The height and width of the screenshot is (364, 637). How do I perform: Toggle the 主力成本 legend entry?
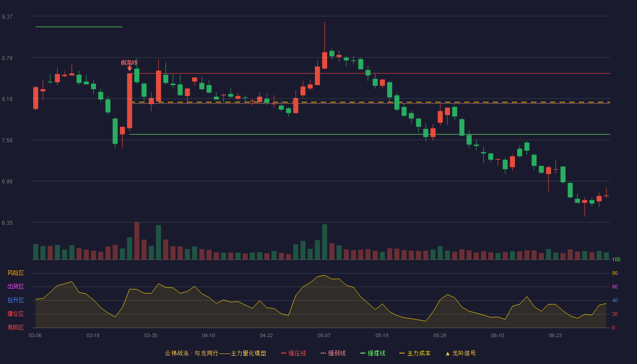click(415, 353)
